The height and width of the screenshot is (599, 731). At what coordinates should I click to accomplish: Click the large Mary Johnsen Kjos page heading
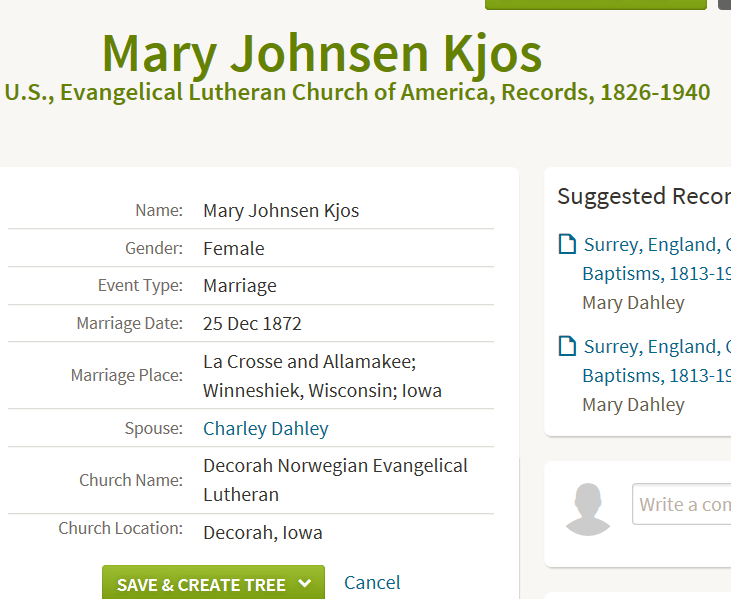click(322, 53)
